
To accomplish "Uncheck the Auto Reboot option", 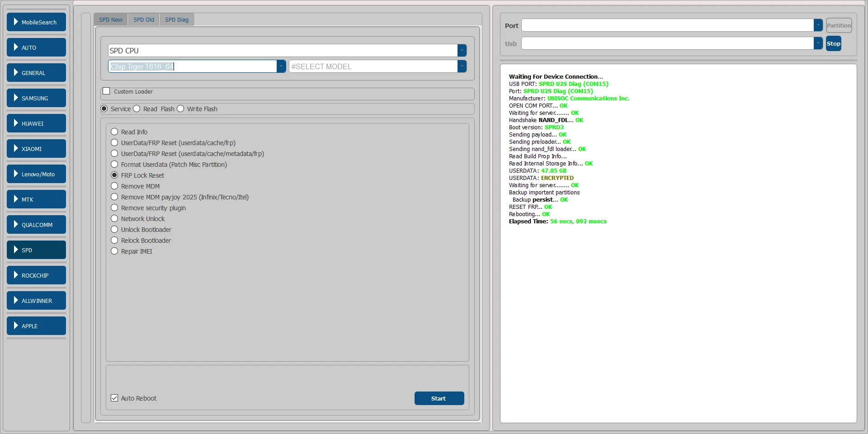I will (114, 398).
